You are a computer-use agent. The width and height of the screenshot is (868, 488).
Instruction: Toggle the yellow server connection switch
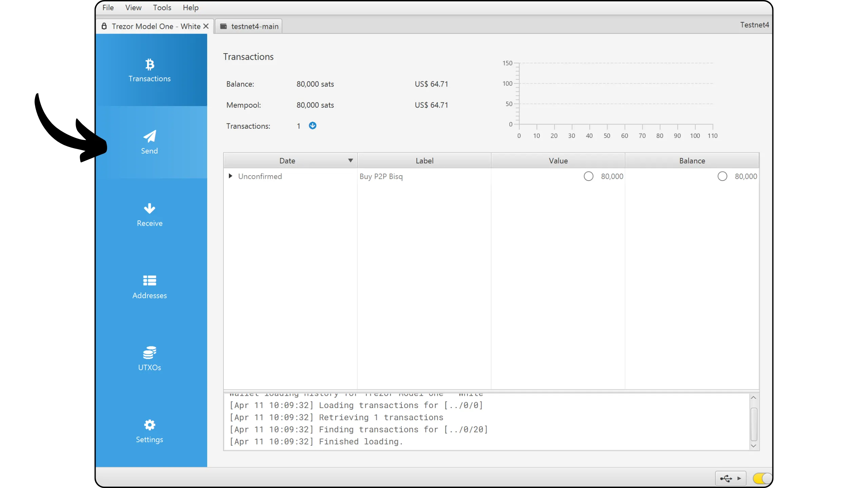tap(762, 479)
